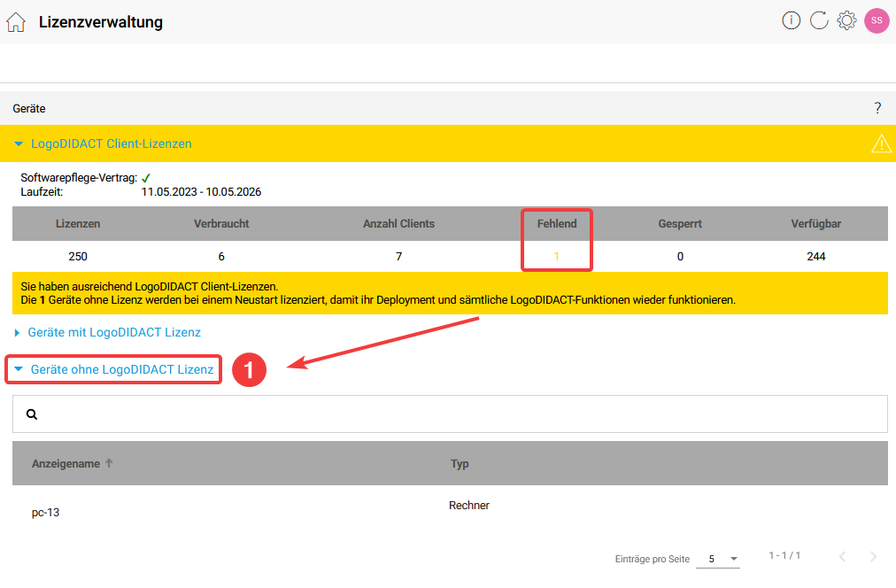Image resolution: width=896 pixels, height=588 pixels.
Task: Click the Fehlend value 1
Action: coord(557,257)
